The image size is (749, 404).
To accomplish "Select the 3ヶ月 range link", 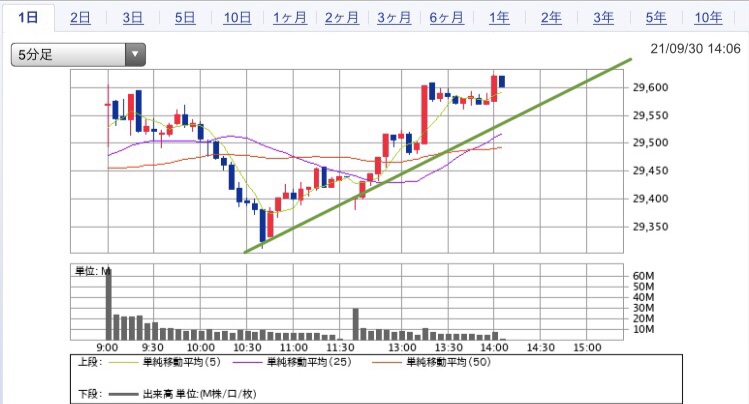I will [394, 18].
